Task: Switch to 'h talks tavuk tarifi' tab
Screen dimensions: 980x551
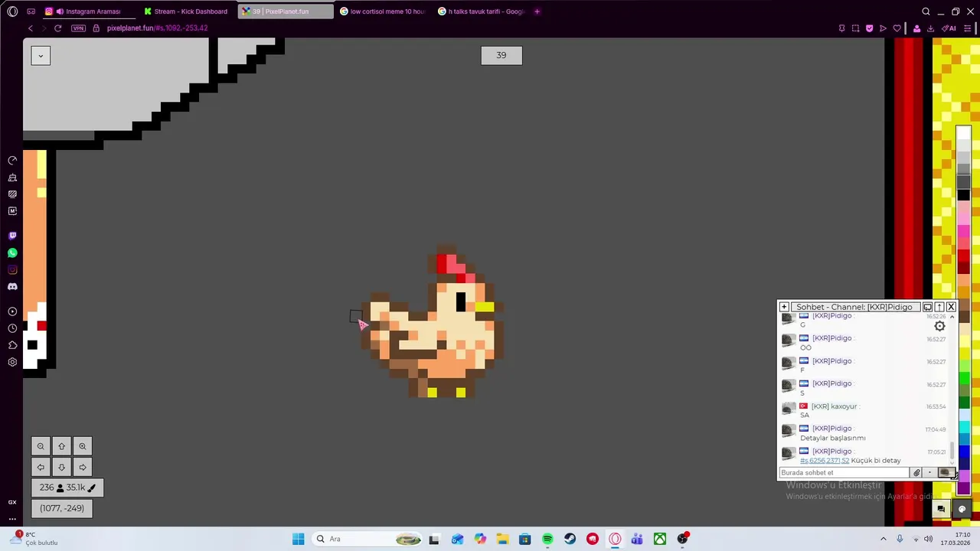Action: coord(482,11)
